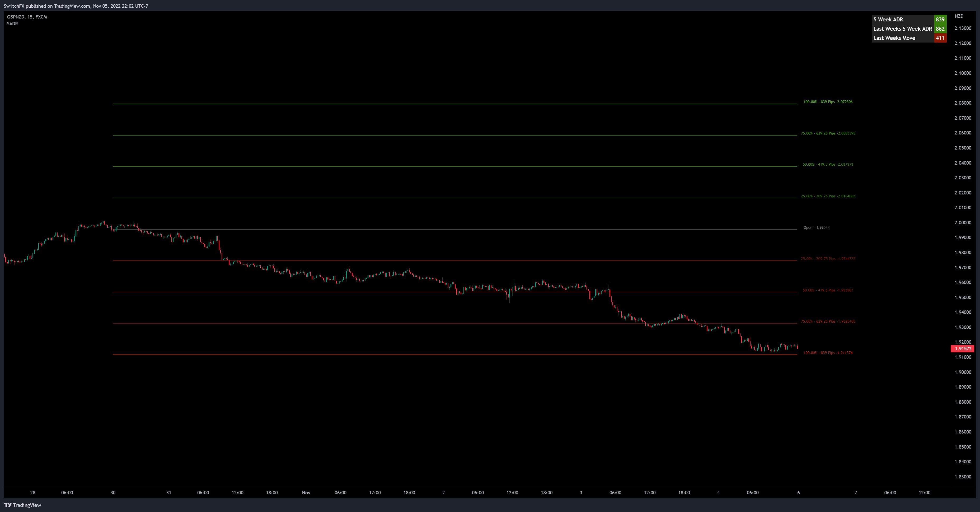Click the 1.85000 price axis label
This screenshot has width=980, height=512.
pyautogui.click(x=963, y=447)
